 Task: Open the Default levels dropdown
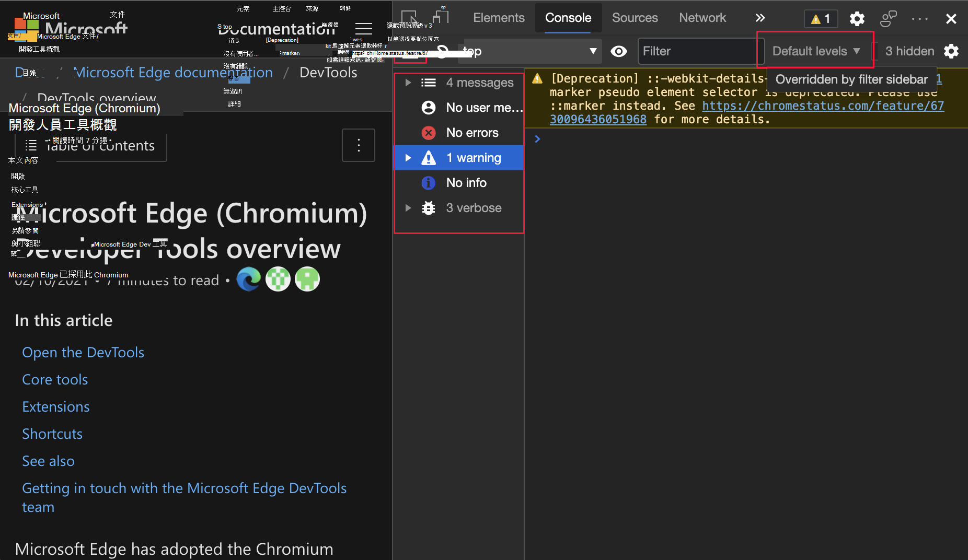click(816, 51)
